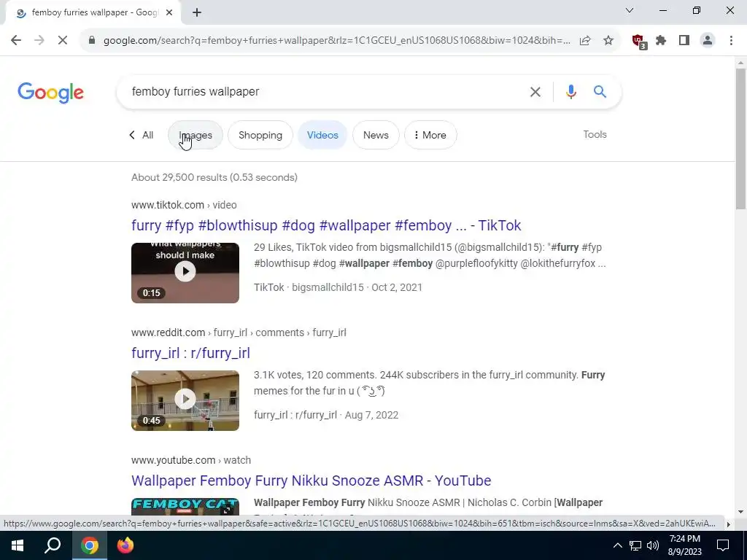Open the tab search chevron

[630, 10]
